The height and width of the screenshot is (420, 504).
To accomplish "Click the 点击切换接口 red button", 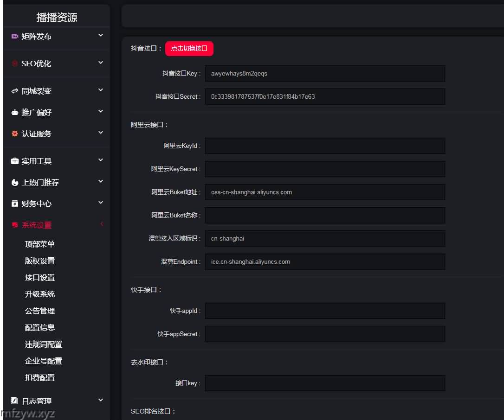I will click(189, 48).
